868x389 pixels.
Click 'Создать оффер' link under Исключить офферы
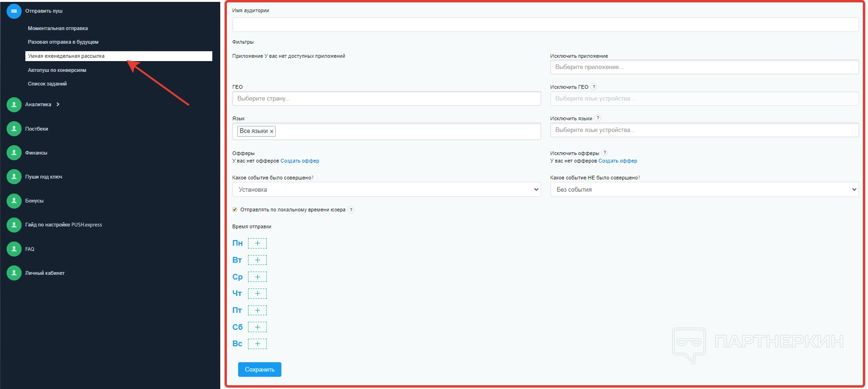tap(618, 161)
